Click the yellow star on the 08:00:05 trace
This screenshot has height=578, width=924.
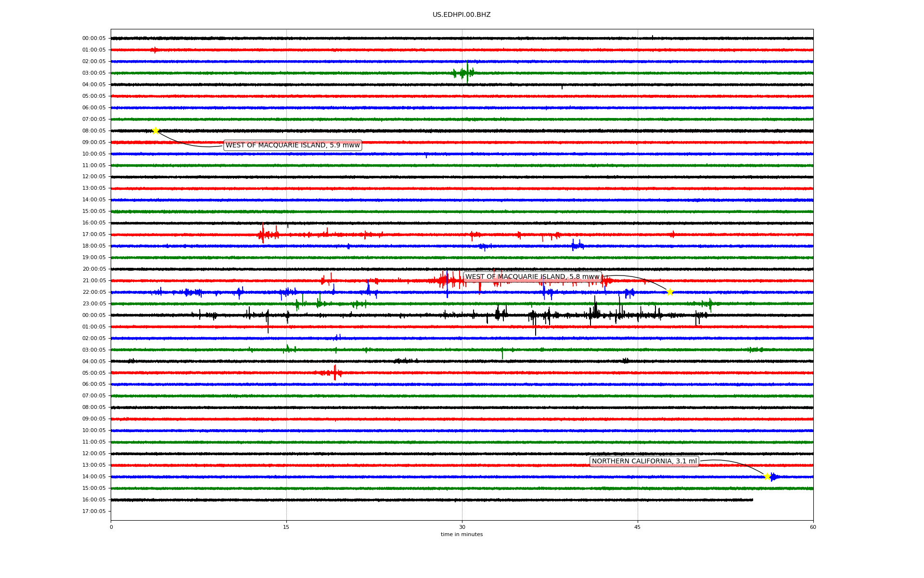click(x=155, y=131)
